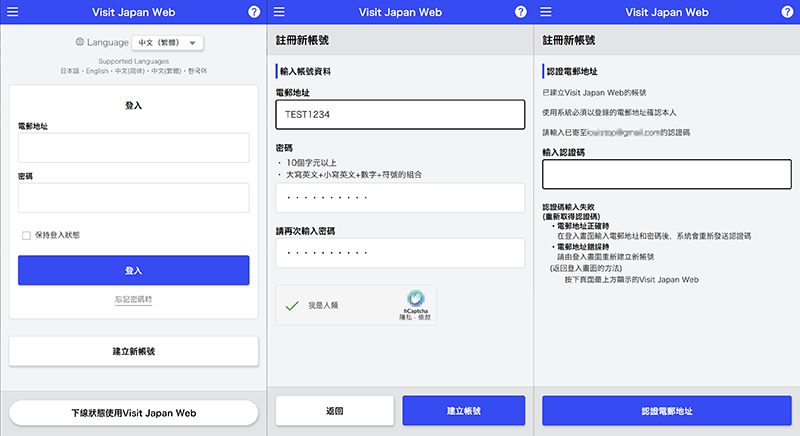Click the 電郵地址錯誤時 bullet text
800x436 pixels.
click(583, 246)
